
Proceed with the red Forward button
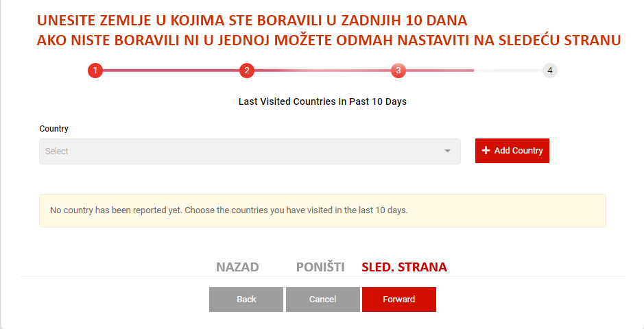point(399,300)
